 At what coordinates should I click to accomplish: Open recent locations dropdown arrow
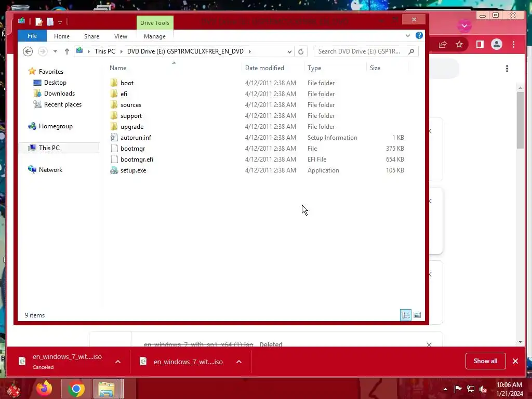coord(55,51)
